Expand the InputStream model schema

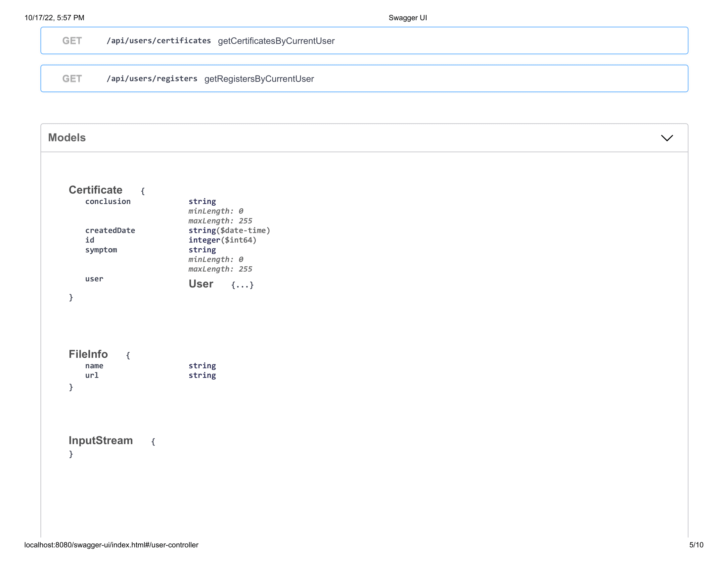pos(100,440)
